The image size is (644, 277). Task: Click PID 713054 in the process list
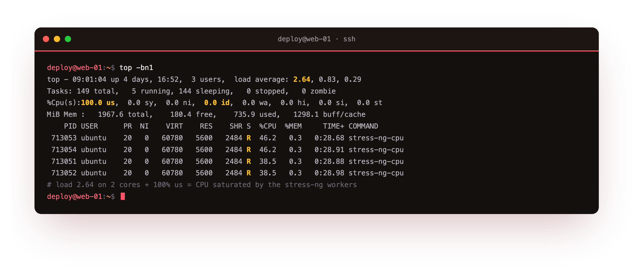pos(64,150)
